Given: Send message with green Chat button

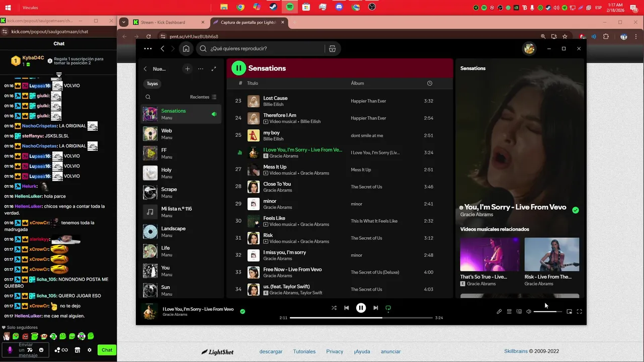Looking at the screenshot, I should (x=107, y=350).
